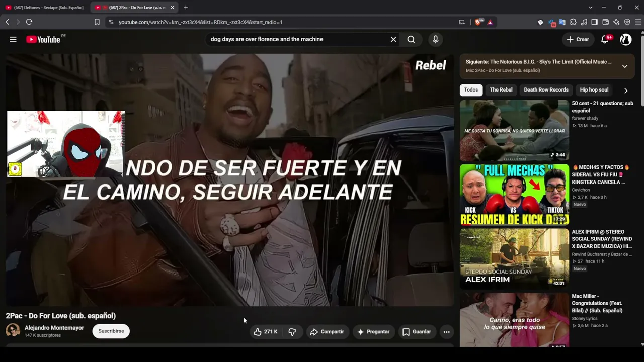Open Alejandro Montemayor's channel avatar
644x362 pixels.
click(x=13, y=330)
